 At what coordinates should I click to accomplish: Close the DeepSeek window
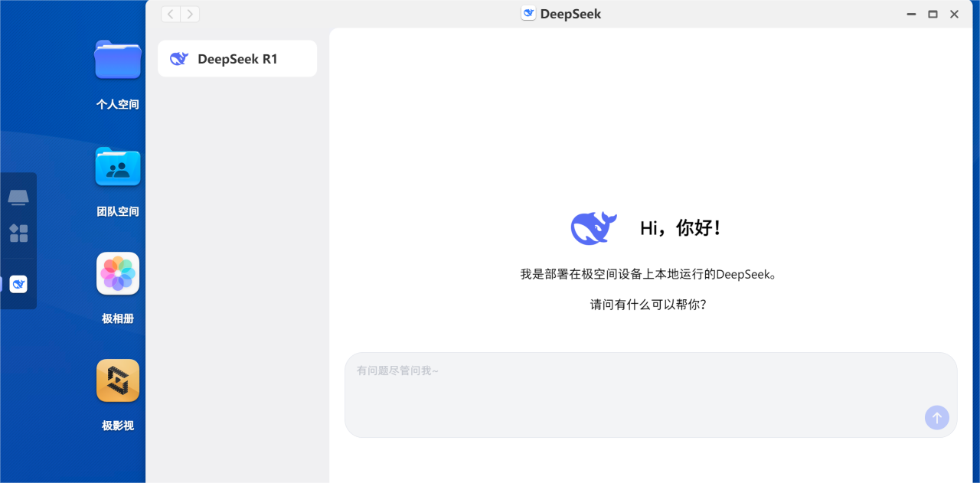(x=954, y=14)
